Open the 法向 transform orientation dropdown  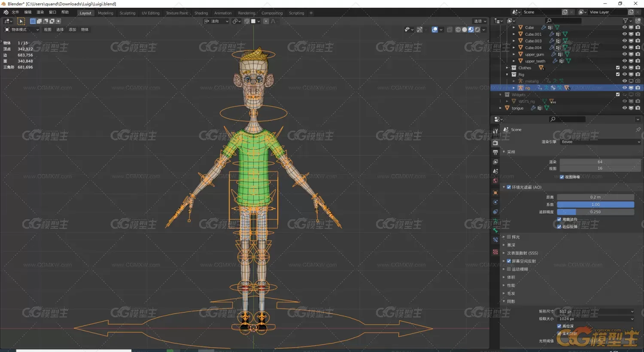[x=216, y=21]
